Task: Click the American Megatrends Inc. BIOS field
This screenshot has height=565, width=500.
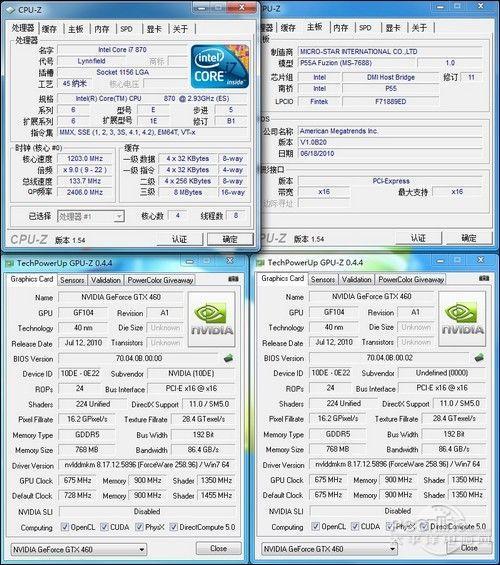Action: tap(390, 131)
